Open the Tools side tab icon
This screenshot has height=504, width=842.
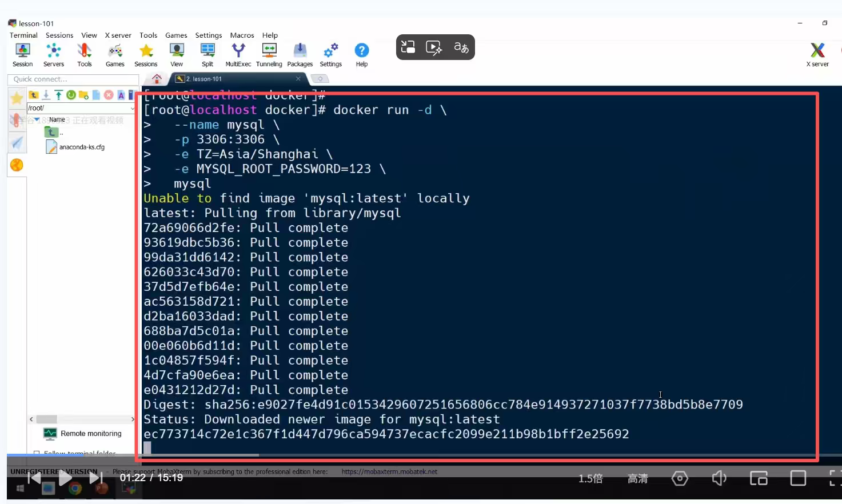[17, 120]
